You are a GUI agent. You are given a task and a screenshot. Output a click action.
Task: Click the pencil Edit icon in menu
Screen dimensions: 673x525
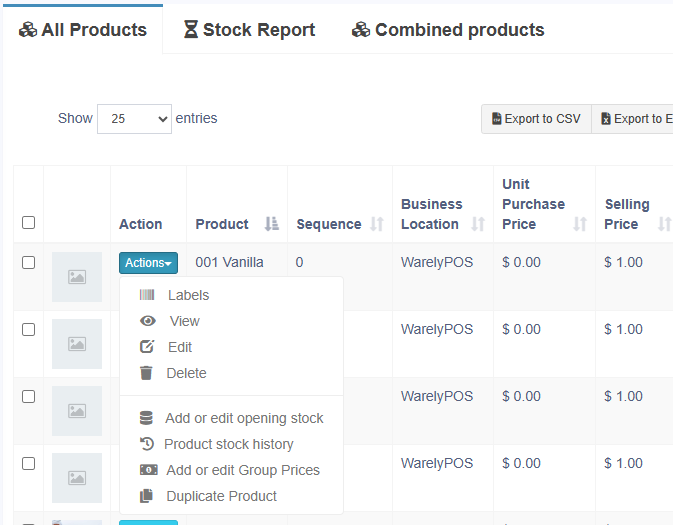[x=148, y=347]
